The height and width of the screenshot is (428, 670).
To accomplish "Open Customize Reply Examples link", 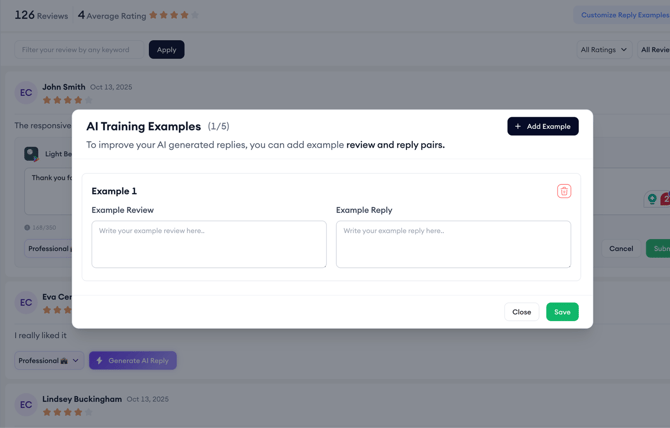I will pos(624,15).
